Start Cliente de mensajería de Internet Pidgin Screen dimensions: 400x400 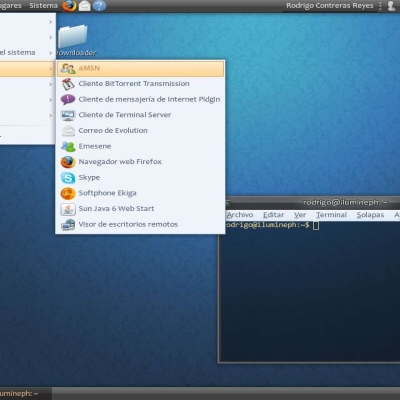pos(140,99)
